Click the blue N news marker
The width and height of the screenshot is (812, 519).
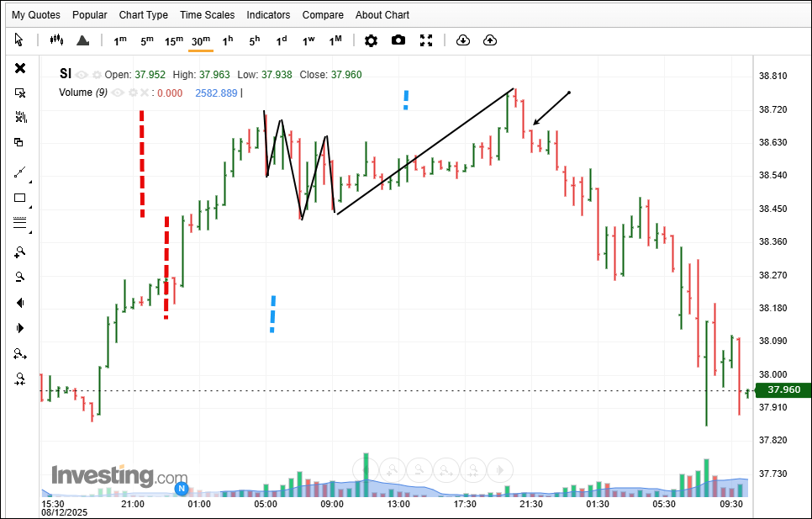182,489
